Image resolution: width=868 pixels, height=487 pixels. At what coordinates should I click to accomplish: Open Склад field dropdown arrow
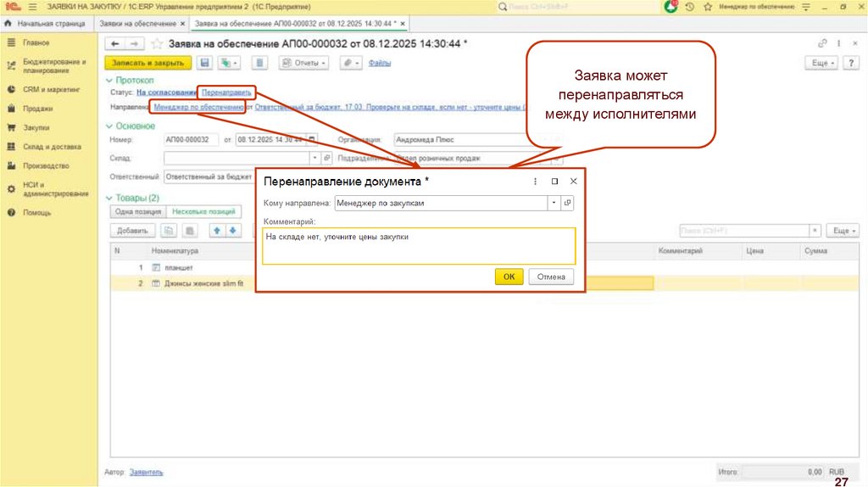[314, 158]
